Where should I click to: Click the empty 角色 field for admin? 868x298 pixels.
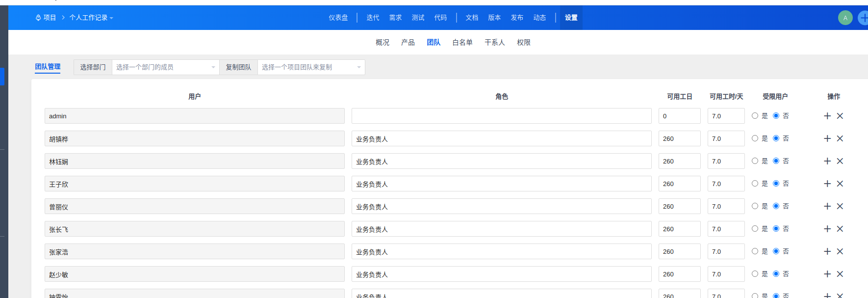coord(501,116)
